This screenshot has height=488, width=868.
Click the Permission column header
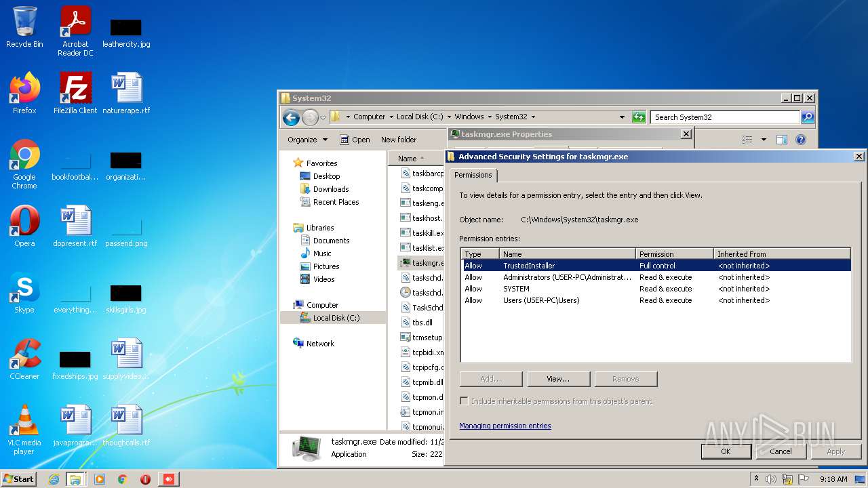coord(674,254)
